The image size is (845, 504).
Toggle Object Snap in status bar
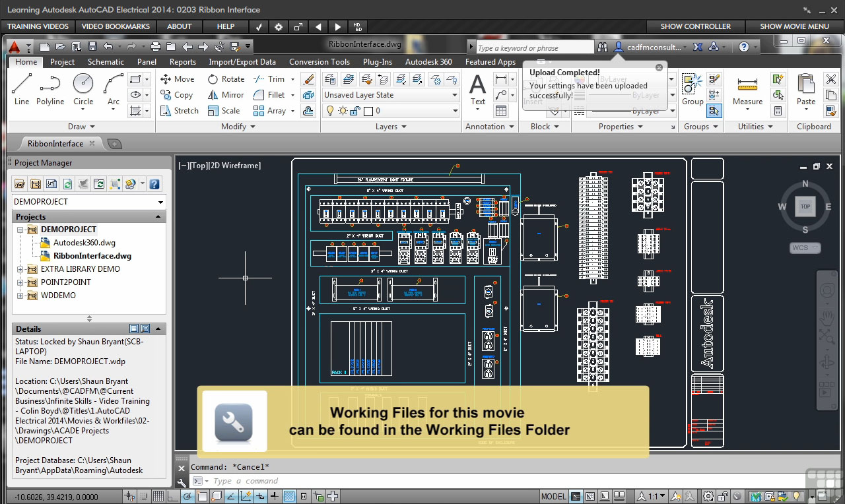[202, 496]
